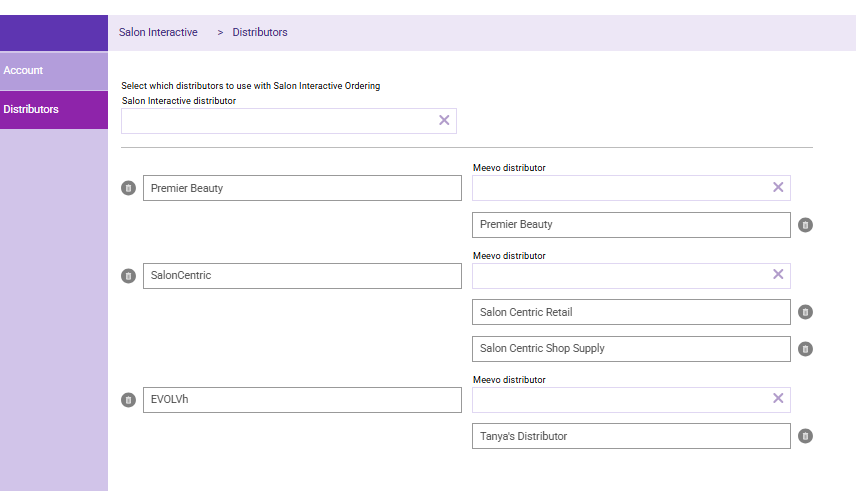Clear Meevo distributor field for SalonCentric

pyautogui.click(x=778, y=275)
